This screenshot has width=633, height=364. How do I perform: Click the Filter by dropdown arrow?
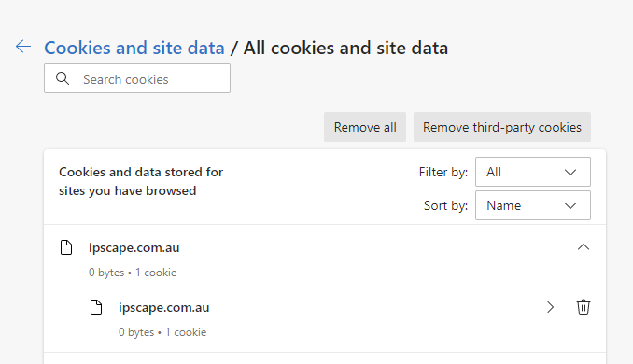coord(570,173)
